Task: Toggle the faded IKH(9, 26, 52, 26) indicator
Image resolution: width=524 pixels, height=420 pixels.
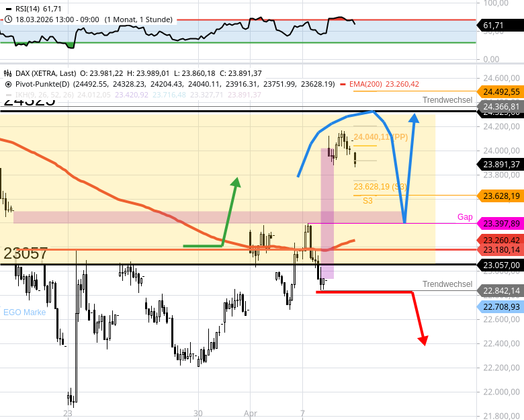Action: coord(40,95)
